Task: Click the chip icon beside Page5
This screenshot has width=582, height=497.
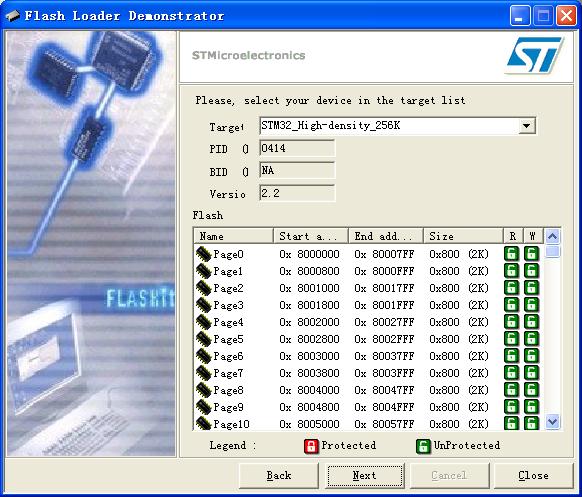Action: coord(203,339)
